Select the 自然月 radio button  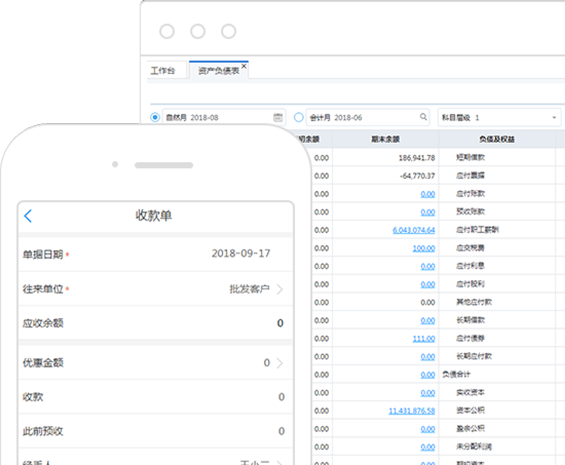(x=155, y=118)
